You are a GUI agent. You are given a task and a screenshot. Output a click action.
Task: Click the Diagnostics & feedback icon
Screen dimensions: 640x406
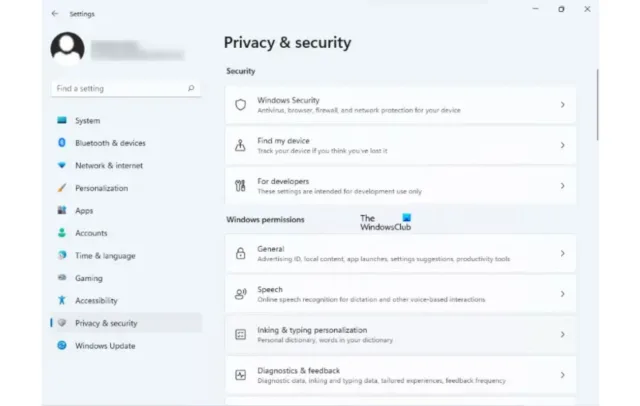(240, 375)
